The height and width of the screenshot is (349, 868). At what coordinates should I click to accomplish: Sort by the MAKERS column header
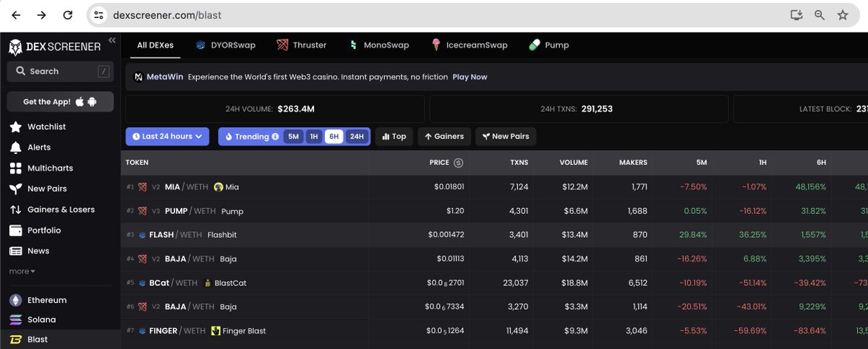tap(634, 163)
